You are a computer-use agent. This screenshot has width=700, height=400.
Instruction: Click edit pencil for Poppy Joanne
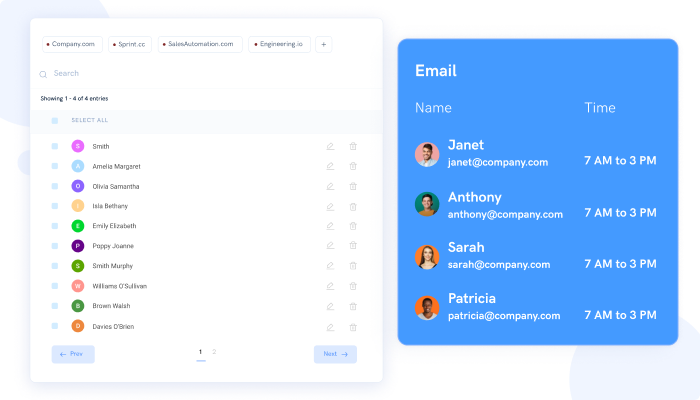coord(330,246)
